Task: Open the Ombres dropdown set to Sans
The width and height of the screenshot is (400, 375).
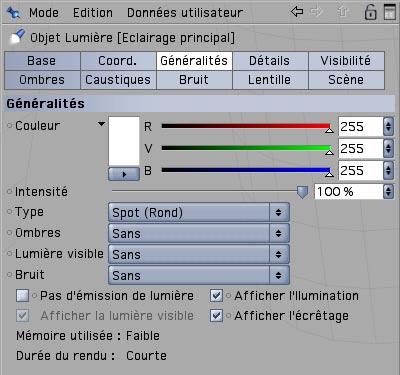Action: [199, 233]
